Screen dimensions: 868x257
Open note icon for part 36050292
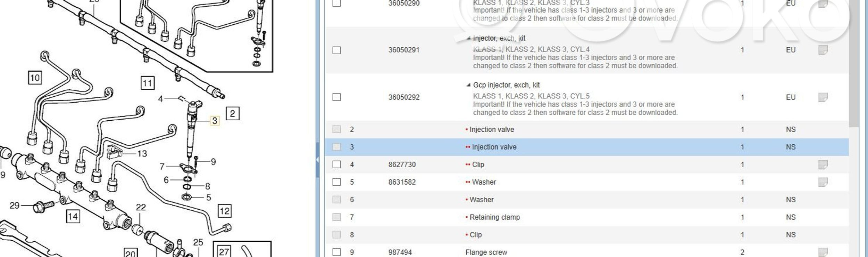[823, 97]
